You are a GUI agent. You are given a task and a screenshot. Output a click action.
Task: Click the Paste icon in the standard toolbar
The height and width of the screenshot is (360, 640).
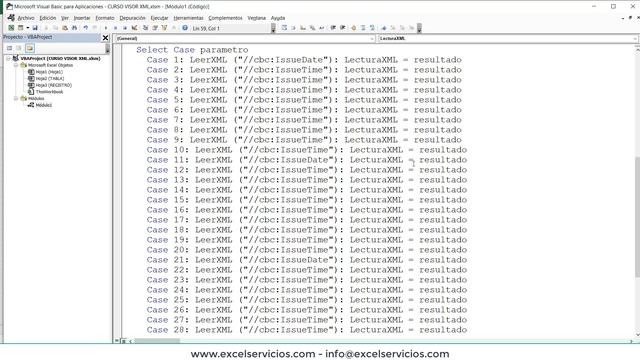click(65, 28)
